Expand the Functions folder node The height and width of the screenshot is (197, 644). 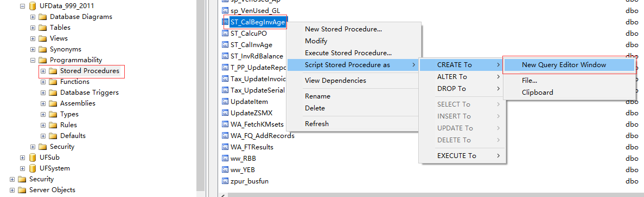click(x=43, y=82)
